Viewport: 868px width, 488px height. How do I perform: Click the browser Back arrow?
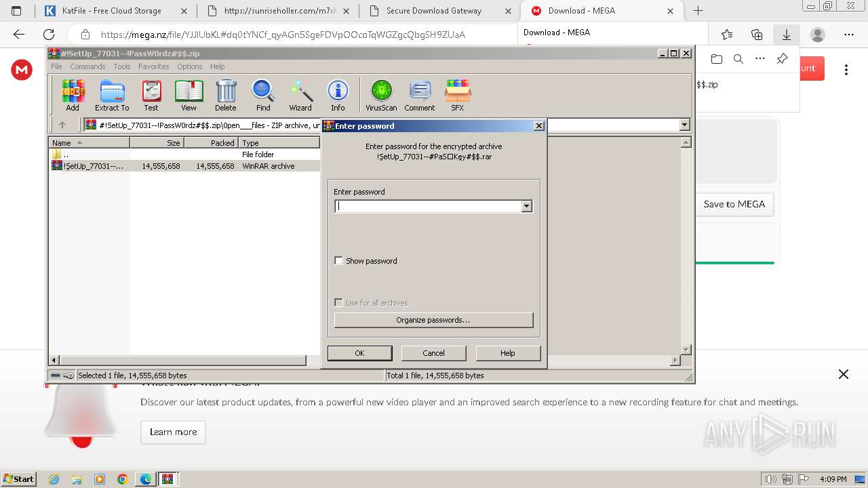coord(19,35)
